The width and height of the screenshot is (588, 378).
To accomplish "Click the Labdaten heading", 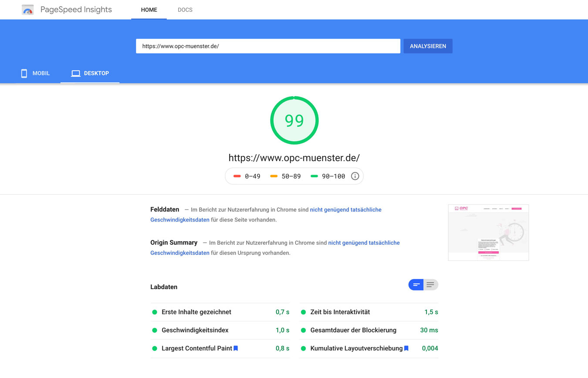I will [x=164, y=287].
